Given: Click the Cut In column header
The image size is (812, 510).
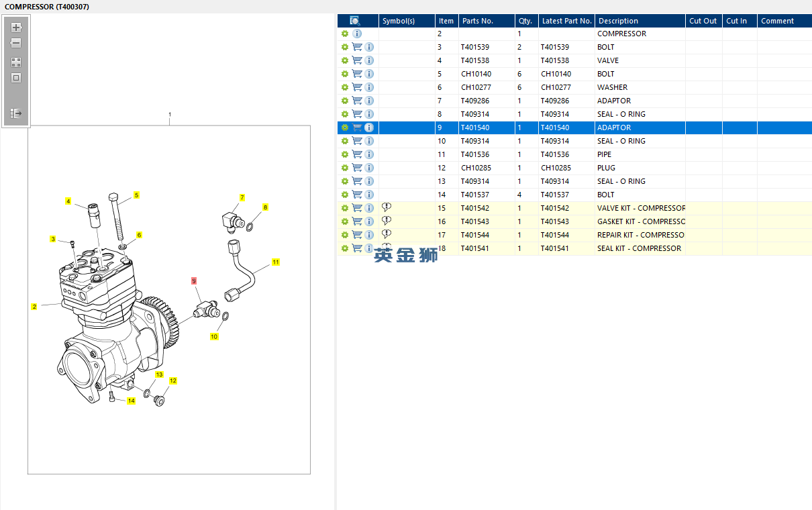Looking at the screenshot, I should [739, 21].
